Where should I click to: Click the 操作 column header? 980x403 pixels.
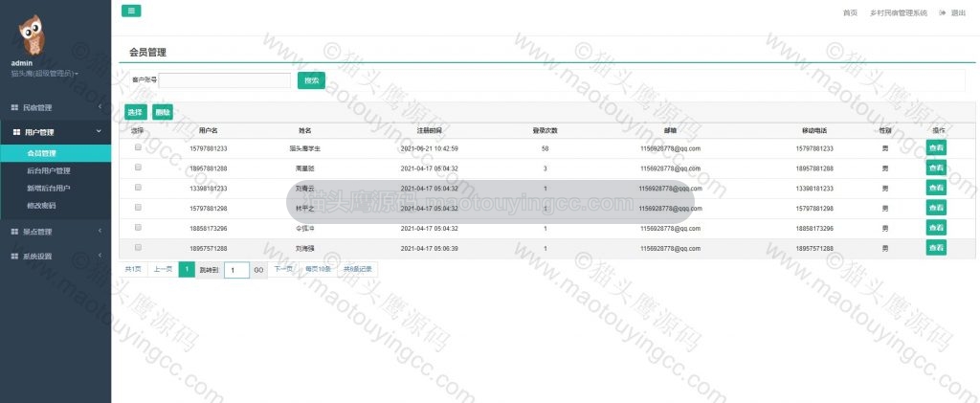[939, 130]
